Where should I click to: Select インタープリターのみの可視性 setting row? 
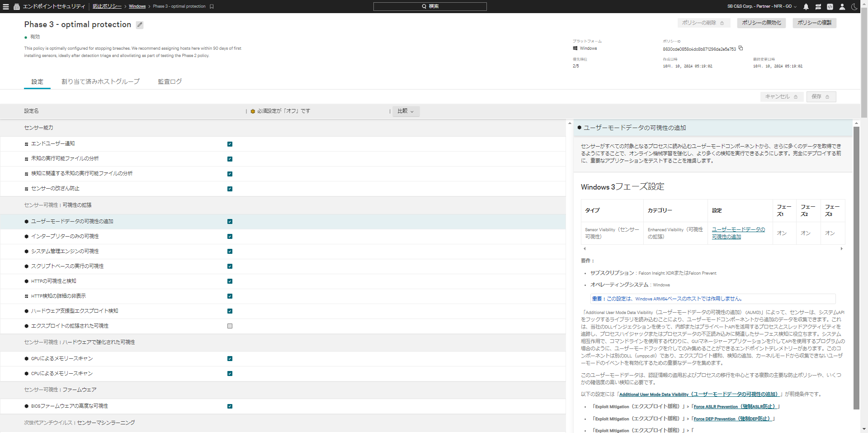click(283, 237)
